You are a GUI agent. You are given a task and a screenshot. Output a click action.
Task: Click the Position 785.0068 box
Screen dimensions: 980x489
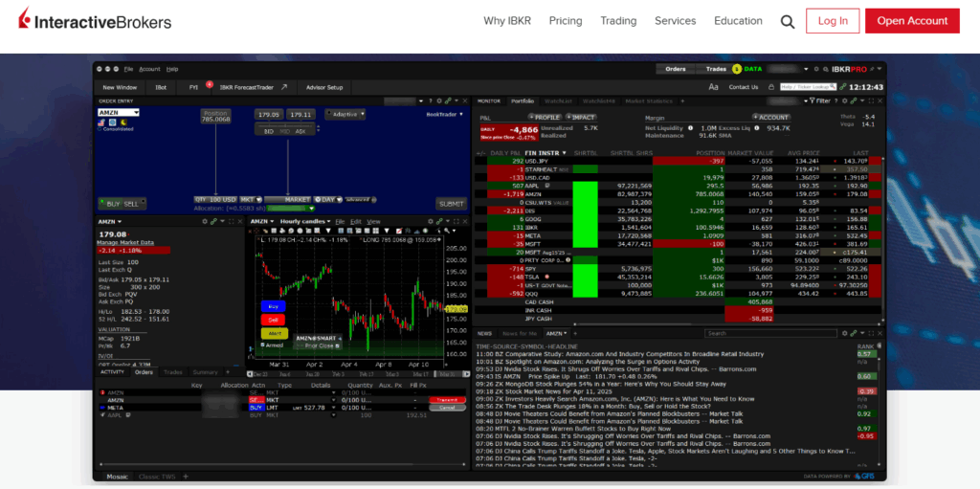(x=215, y=116)
